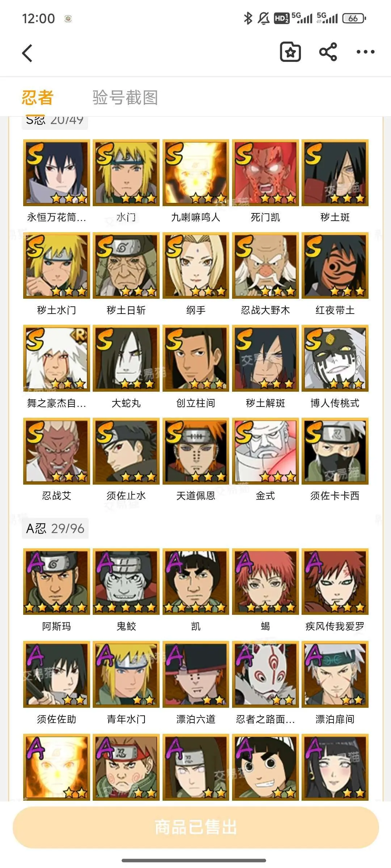391x868 pixels.
Task: Select the 水门 S-ninja portrait
Action: pos(126,173)
